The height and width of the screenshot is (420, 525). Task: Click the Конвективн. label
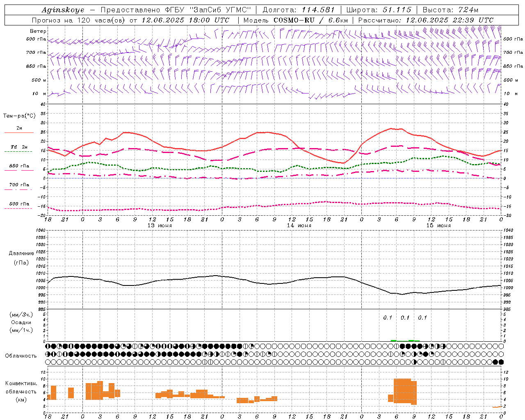(x=21, y=383)
